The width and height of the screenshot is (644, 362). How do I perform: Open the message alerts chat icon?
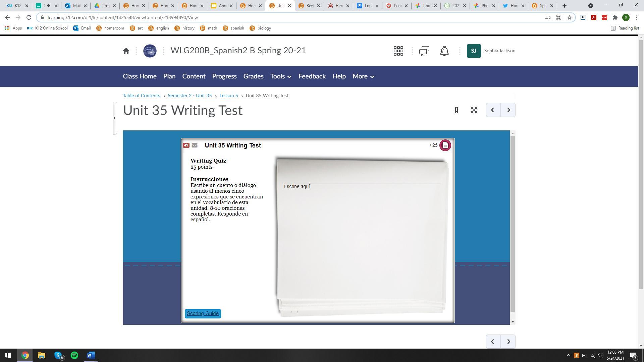[x=424, y=51]
